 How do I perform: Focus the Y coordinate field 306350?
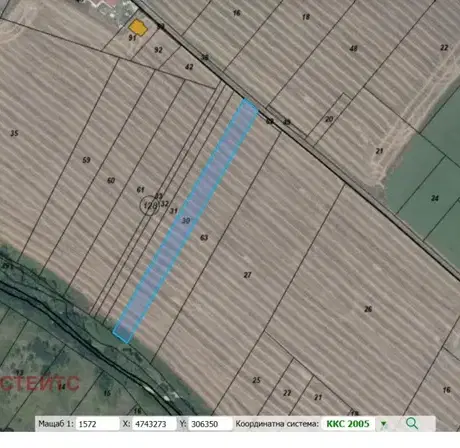pos(210,424)
